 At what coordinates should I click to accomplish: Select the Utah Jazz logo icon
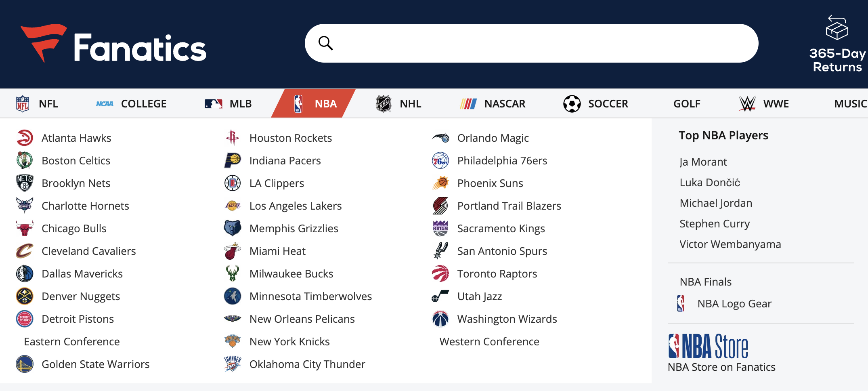coord(440,296)
